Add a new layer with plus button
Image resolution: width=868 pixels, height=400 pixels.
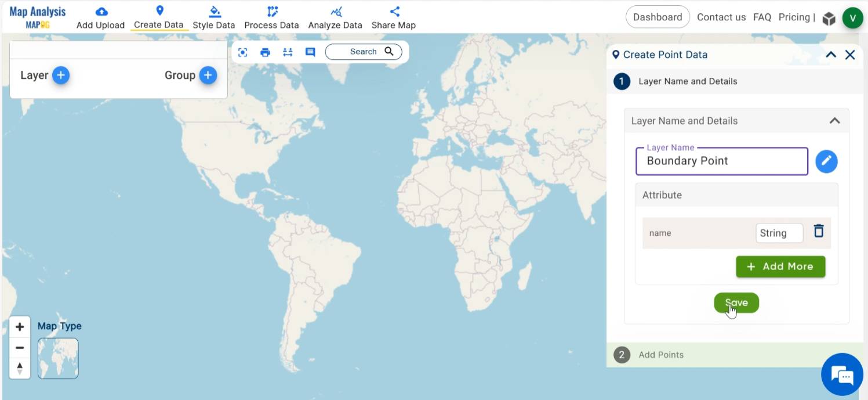61,75
